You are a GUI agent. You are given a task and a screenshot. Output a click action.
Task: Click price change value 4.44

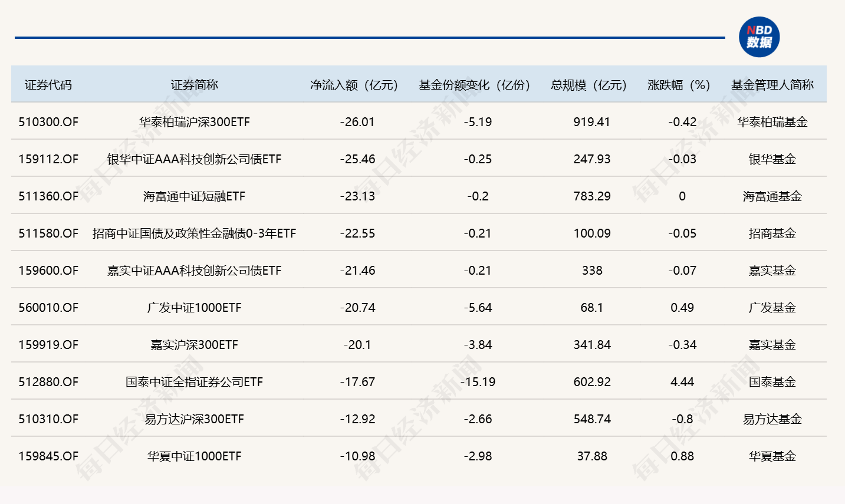[x=682, y=382]
